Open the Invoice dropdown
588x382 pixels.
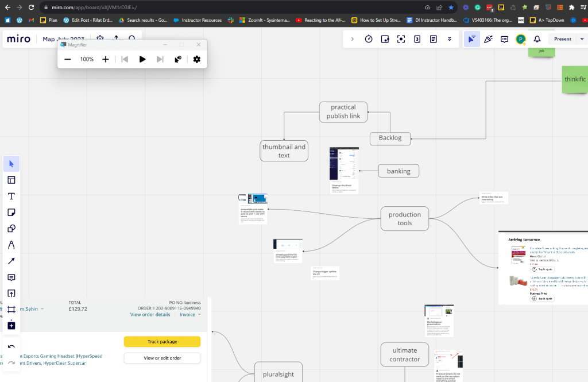(x=190, y=314)
